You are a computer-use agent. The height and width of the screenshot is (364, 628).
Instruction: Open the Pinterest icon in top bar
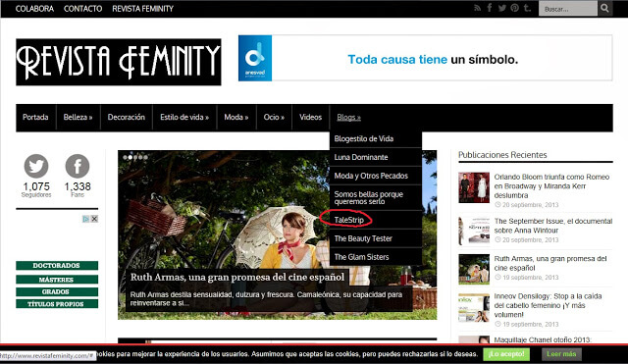[x=514, y=8]
